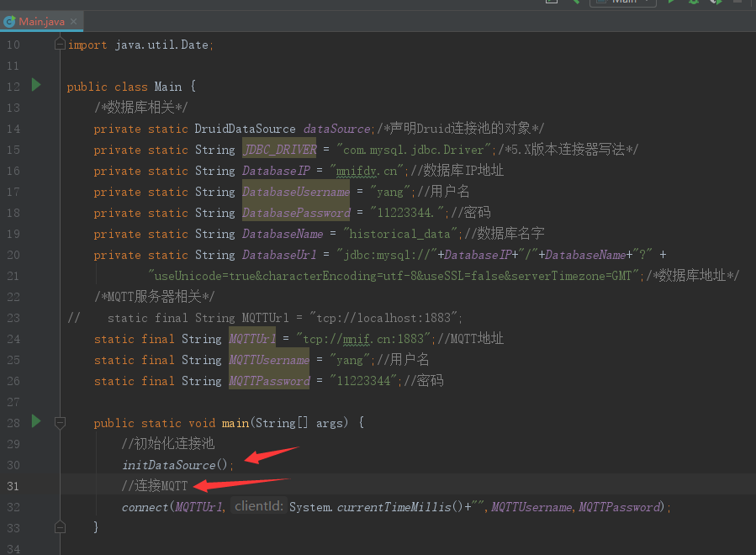The width and height of the screenshot is (756, 555).
Task: Click the MQTTUrl field on line 24
Action: click(252, 339)
